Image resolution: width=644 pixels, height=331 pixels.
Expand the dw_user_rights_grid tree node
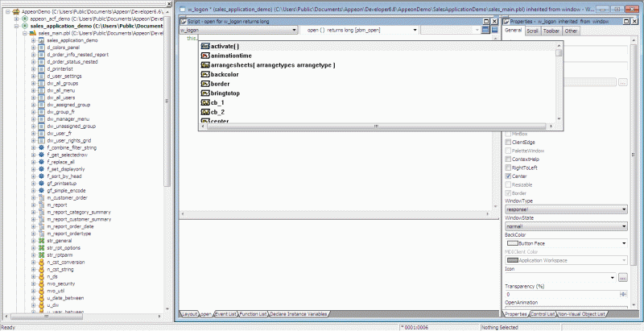(x=33, y=140)
